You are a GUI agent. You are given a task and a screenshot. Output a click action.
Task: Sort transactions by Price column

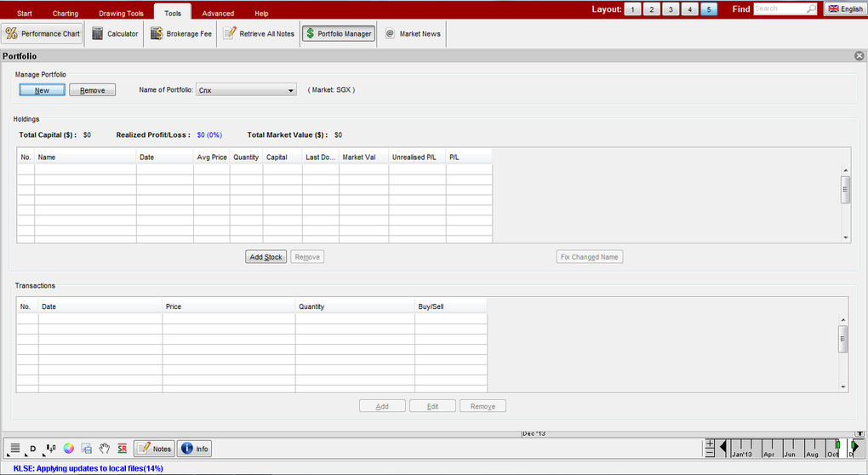click(x=229, y=306)
